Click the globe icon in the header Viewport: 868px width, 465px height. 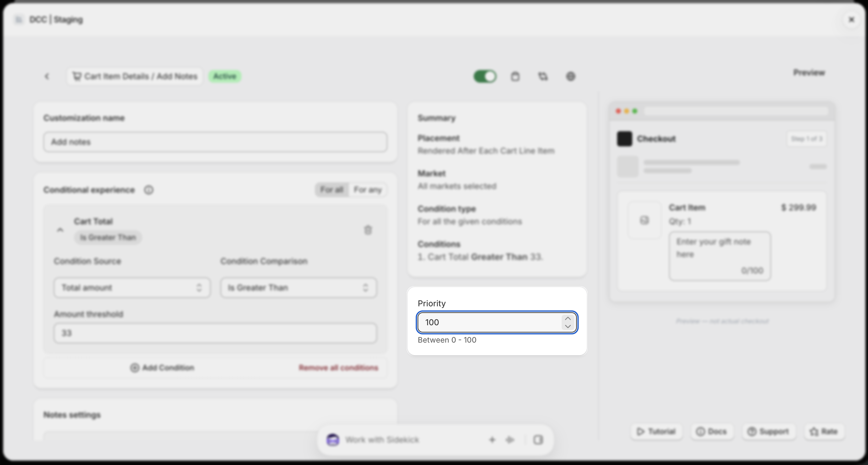[x=570, y=77]
